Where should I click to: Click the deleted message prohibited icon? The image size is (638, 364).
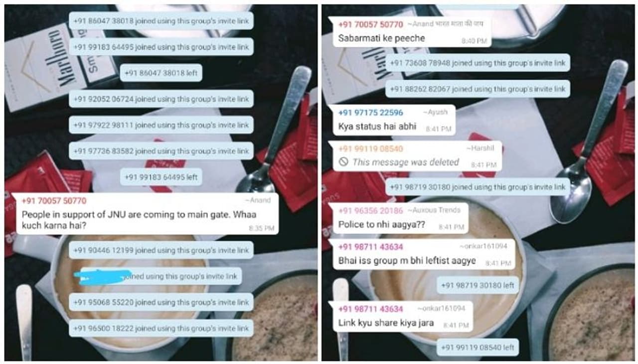pos(343,162)
